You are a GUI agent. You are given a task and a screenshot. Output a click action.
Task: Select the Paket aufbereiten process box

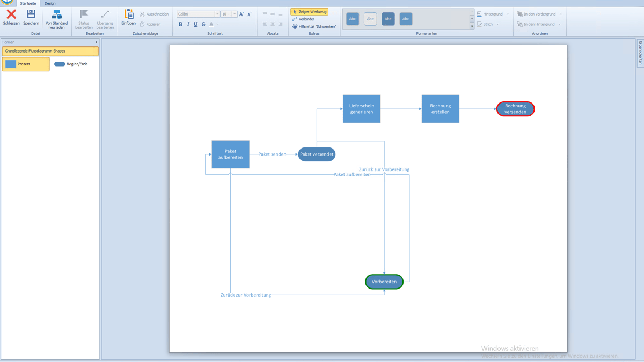point(231,154)
